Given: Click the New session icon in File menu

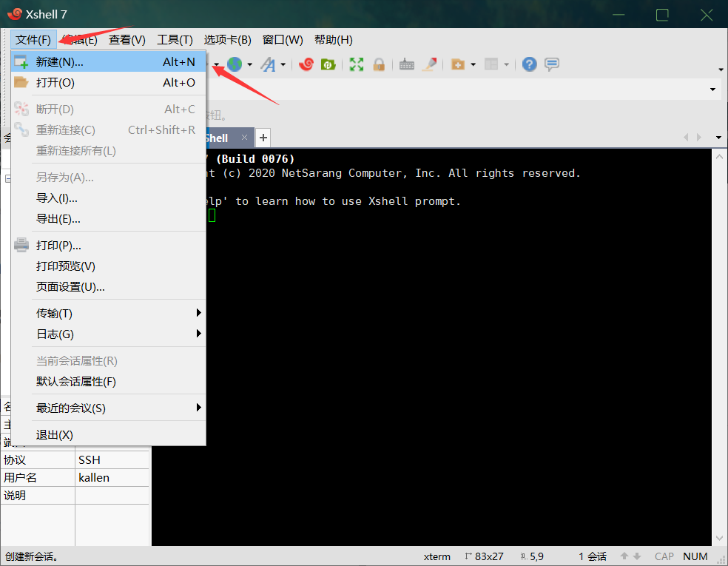Looking at the screenshot, I should pyautogui.click(x=21, y=61).
